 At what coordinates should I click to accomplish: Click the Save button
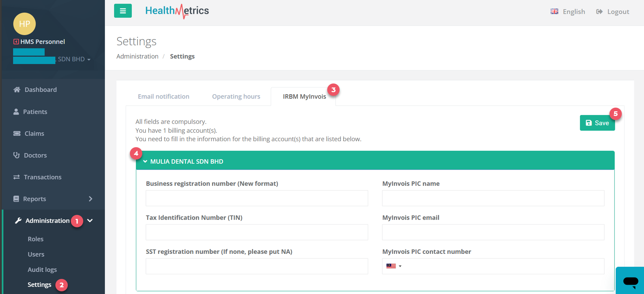[x=597, y=123]
